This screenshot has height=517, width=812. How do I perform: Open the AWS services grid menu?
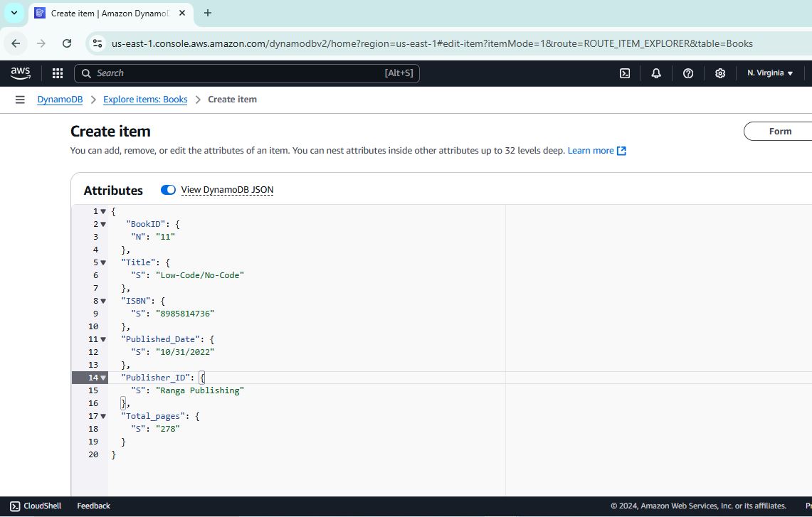(x=58, y=73)
